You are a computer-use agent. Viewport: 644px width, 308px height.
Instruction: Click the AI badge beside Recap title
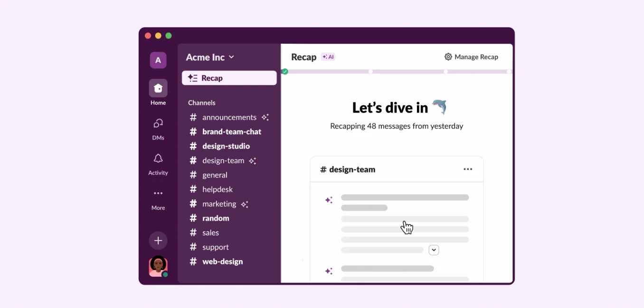coord(328,57)
